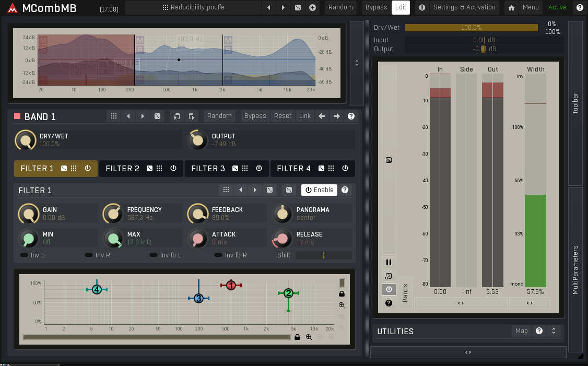The width and height of the screenshot is (588, 366).
Task: Randomize Filter 2 with dice icon
Action: click(x=150, y=168)
